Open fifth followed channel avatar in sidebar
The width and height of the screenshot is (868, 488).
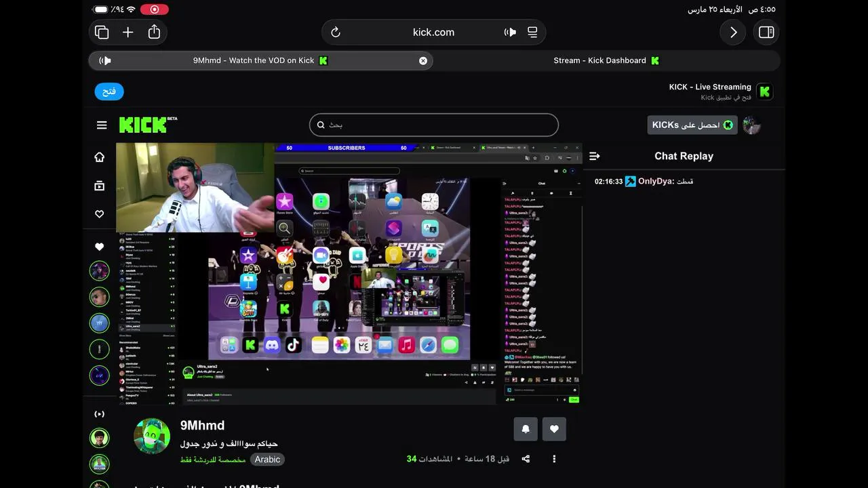point(100,375)
